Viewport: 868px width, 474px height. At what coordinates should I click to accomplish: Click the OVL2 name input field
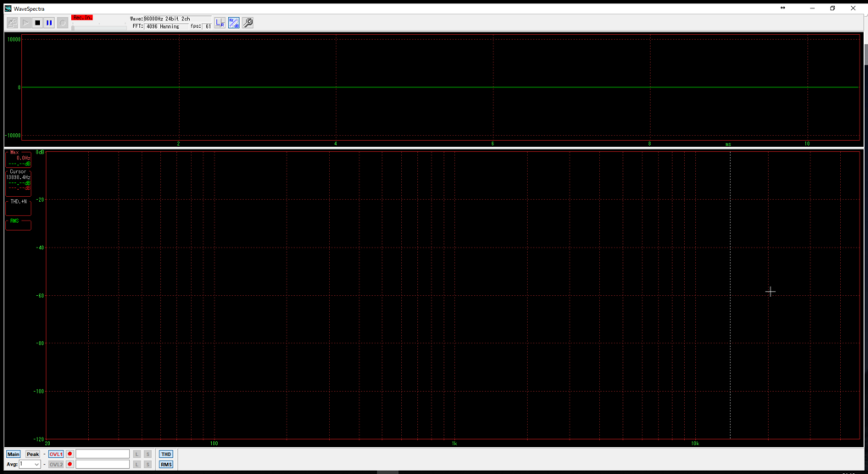pyautogui.click(x=103, y=464)
